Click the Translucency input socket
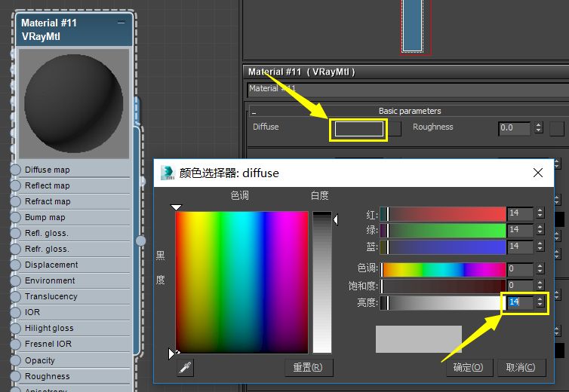The width and height of the screenshot is (569, 392). (x=15, y=296)
